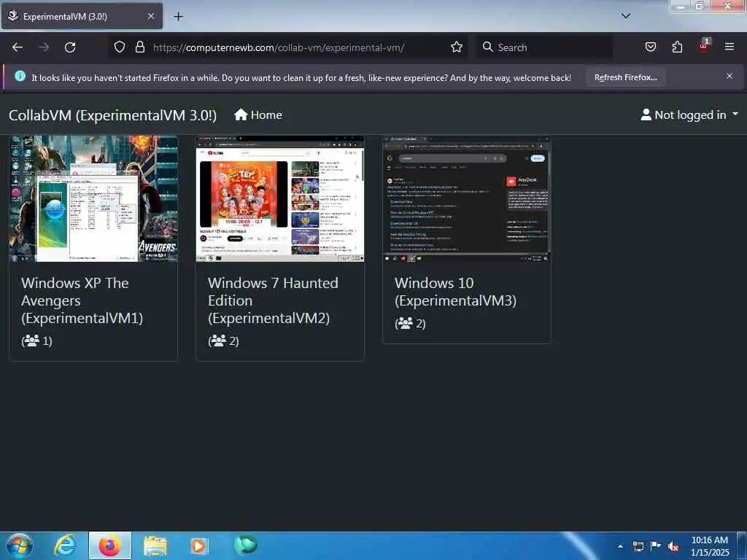Reload the page with the refresh icon
This screenshot has height=560, width=747.
tap(70, 47)
